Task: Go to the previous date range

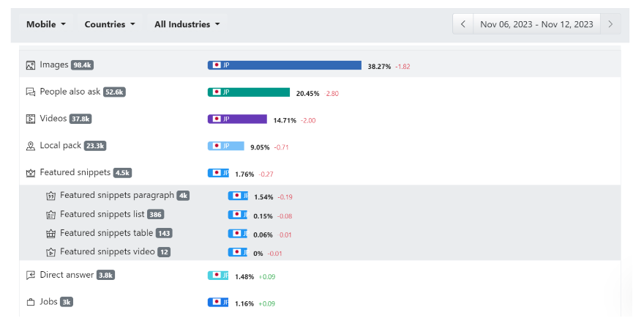Action: point(463,24)
